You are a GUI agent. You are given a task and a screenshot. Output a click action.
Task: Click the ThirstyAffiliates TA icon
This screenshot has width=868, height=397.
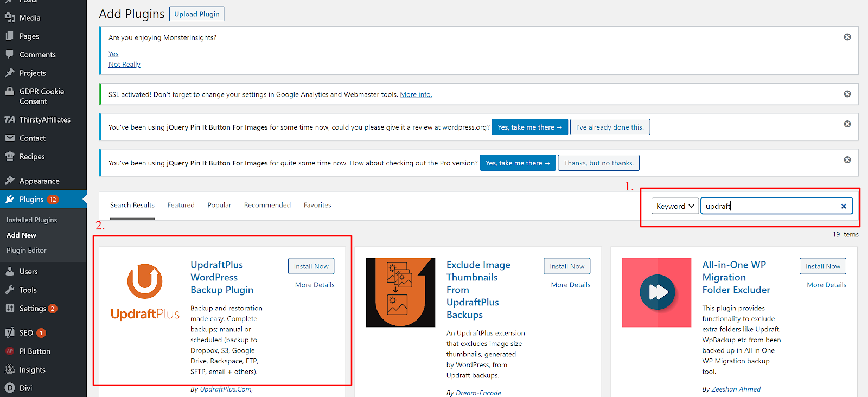10,120
